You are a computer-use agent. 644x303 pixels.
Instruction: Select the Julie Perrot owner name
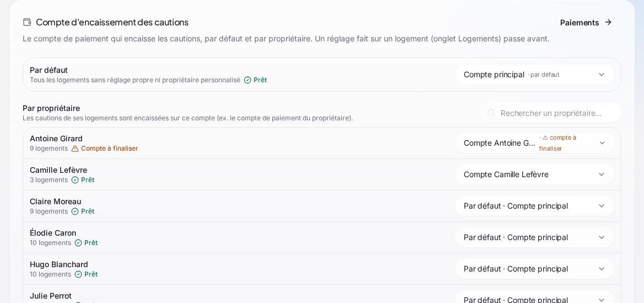[x=51, y=296]
